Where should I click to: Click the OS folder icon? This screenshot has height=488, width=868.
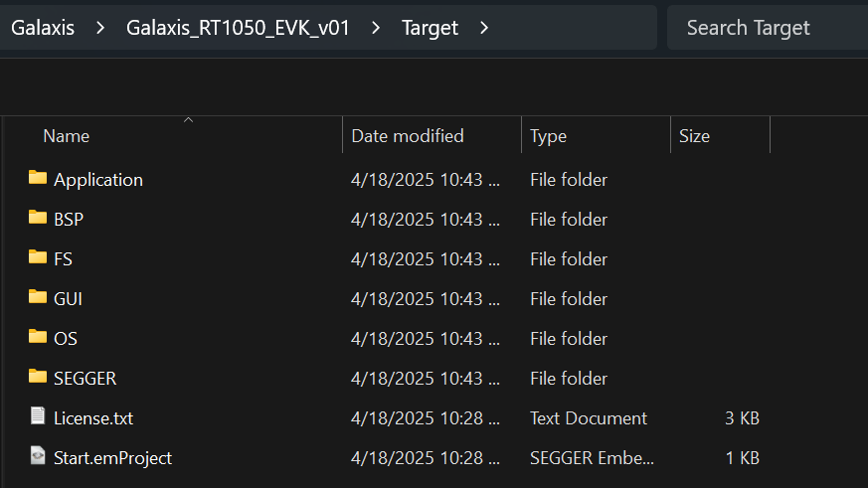point(38,337)
